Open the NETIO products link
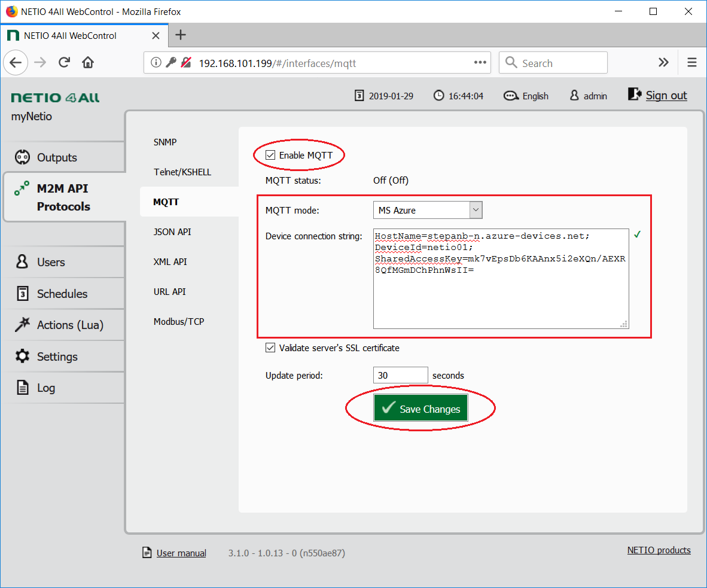This screenshot has height=588, width=707. 659,550
